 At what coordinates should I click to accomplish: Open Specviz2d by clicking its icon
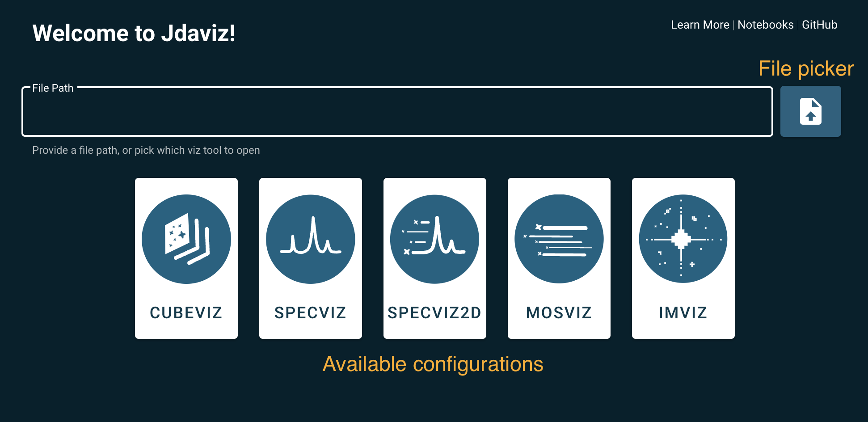(x=434, y=239)
